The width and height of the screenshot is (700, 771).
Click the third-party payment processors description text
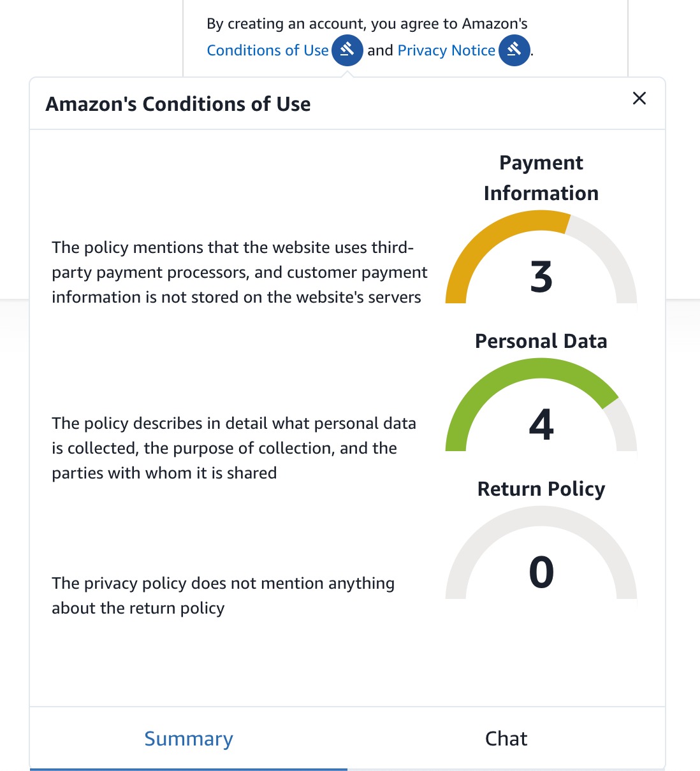(x=239, y=272)
